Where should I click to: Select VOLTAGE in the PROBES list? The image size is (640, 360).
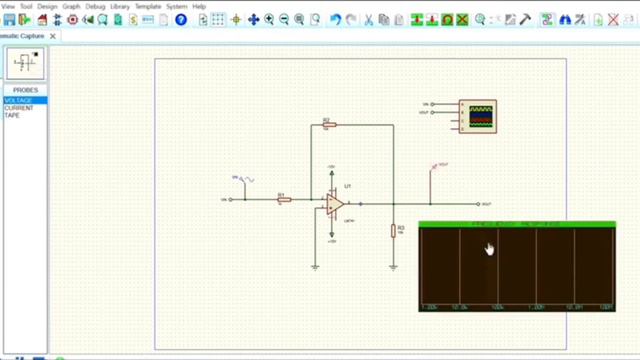(25, 100)
